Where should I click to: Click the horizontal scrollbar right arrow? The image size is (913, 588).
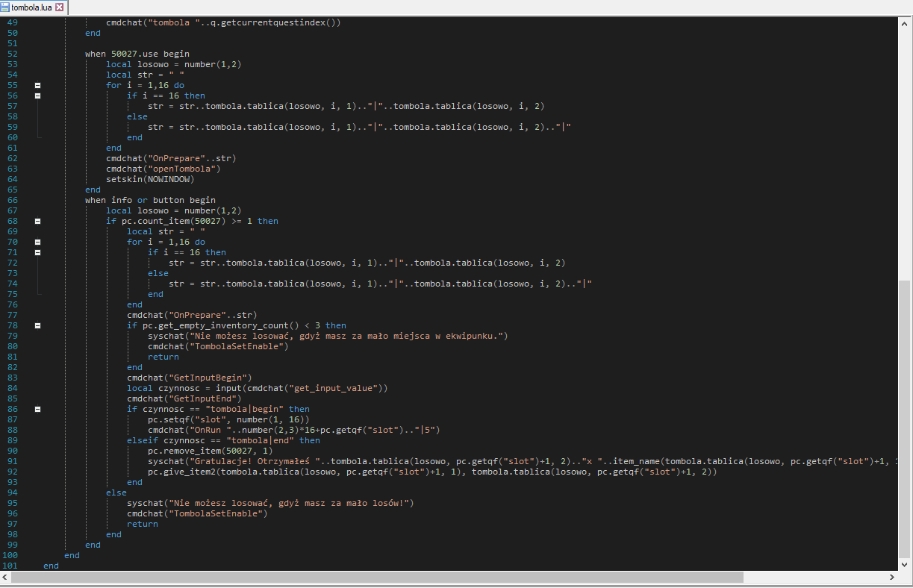point(892,578)
